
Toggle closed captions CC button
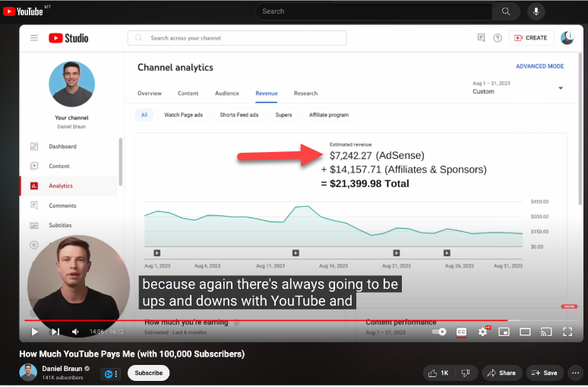pos(461,331)
